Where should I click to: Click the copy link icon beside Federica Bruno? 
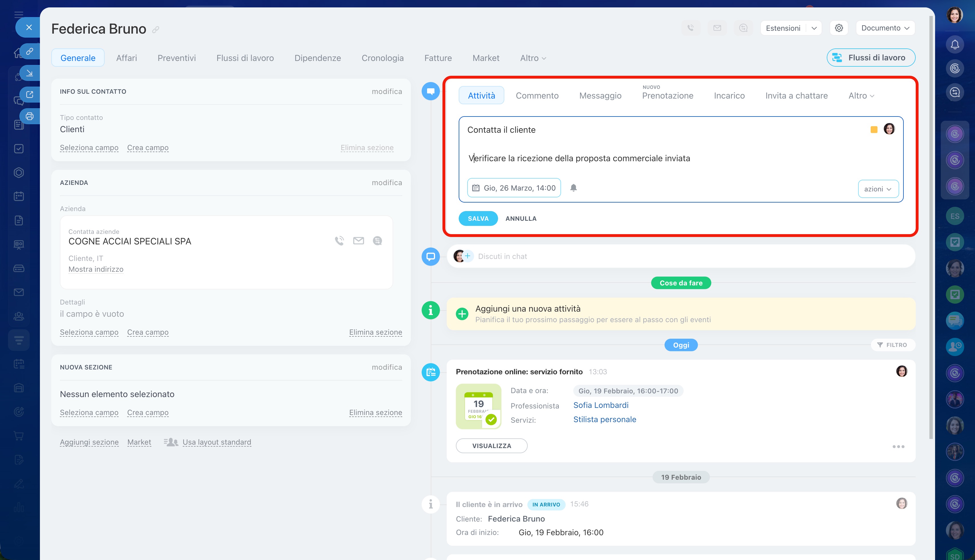pos(155,30)
